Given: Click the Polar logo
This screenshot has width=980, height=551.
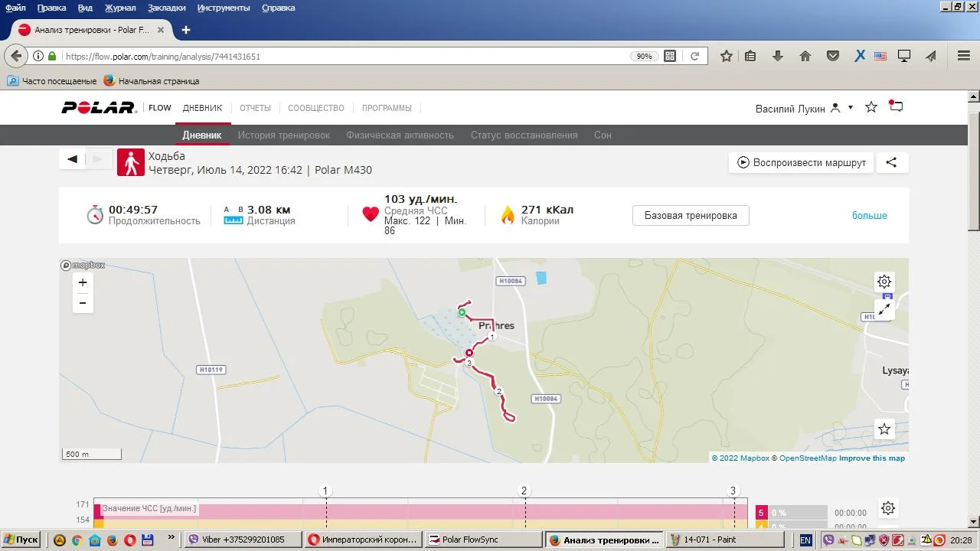Looking at the screenshot, I should 99,108.
